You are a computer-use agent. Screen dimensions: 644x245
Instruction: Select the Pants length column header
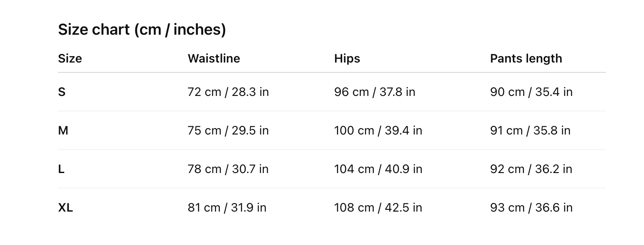coord(526,58)
